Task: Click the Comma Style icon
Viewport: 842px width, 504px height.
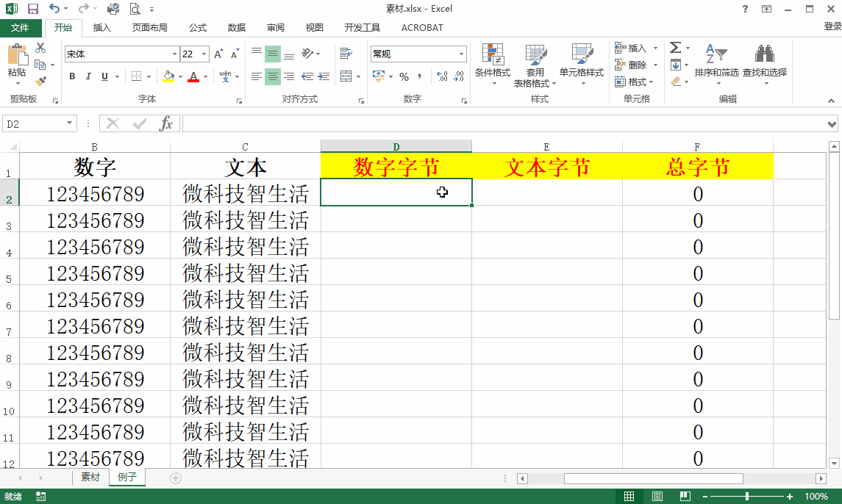Action: [419, 76]
